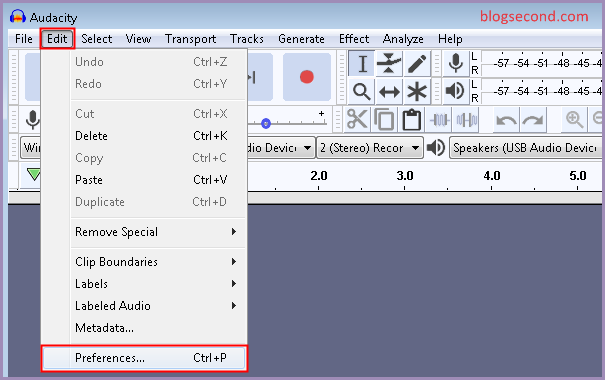Click the recording meter microphone icon
The height and width of the screenshot is (380, 605).
click(x=456, y=64)
